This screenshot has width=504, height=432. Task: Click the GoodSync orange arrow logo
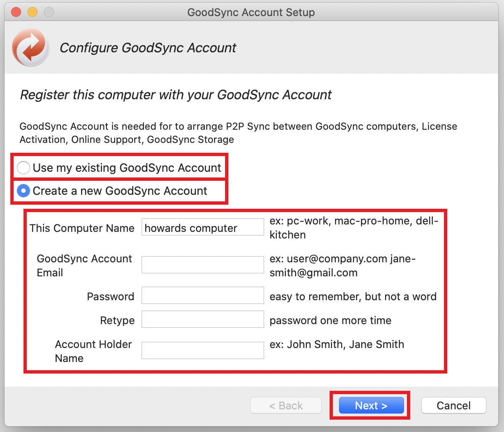tap(31, 47)
